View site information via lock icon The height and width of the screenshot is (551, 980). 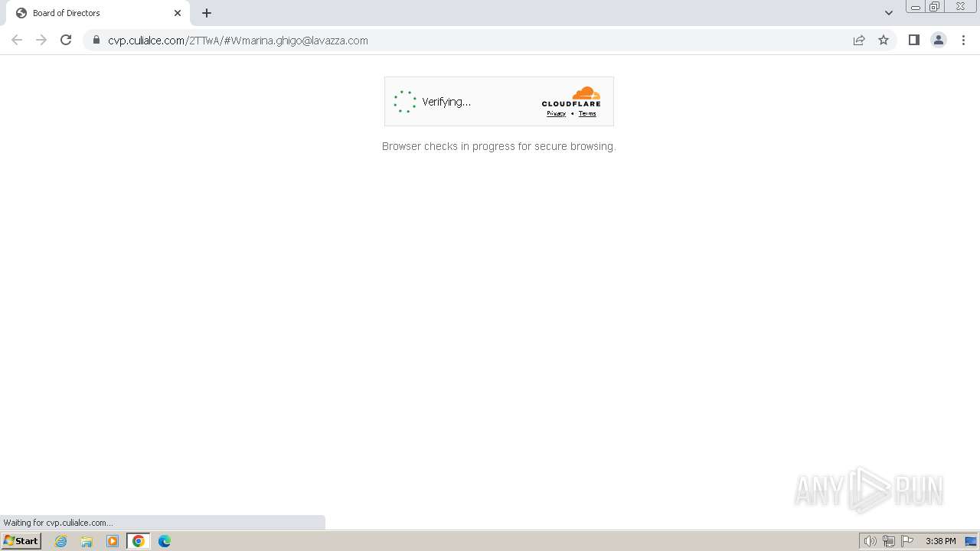[x=96, y=40]
